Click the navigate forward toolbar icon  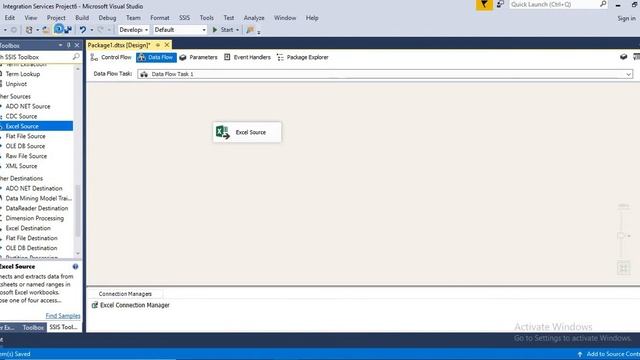[14, 30]
